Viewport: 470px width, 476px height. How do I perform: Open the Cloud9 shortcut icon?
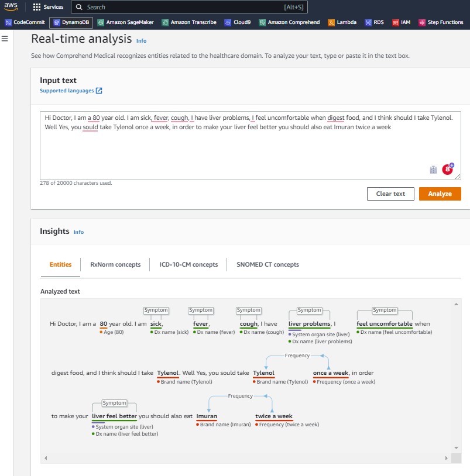228,22
